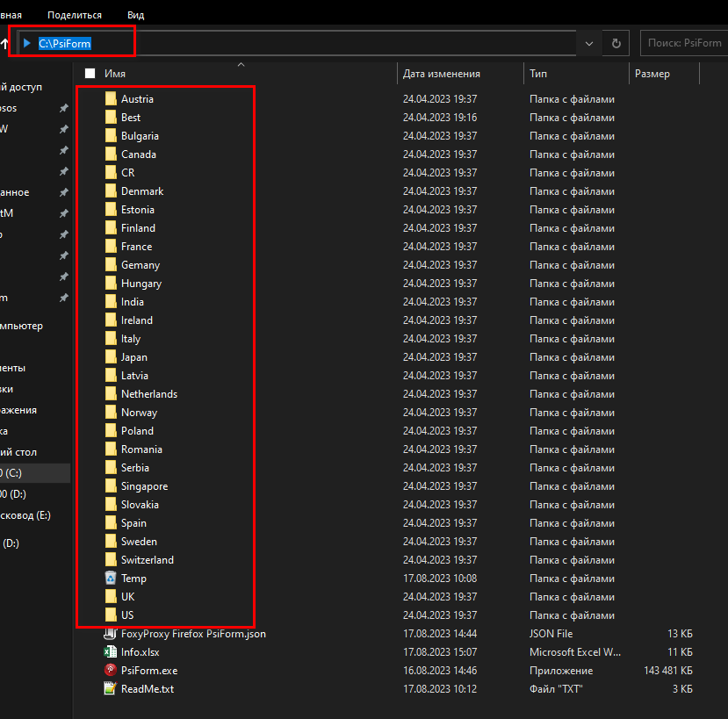Select the FoxyProxy Firefox PsiForm.json file icon

111,633
